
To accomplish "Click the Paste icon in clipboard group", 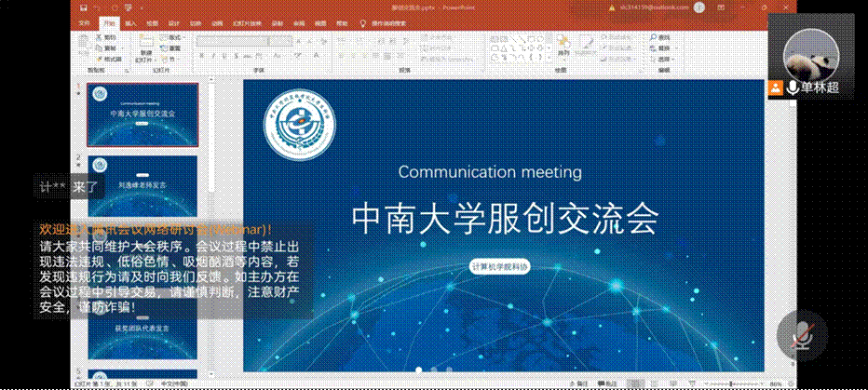I will pyautogui.click(x=84, y=45).
